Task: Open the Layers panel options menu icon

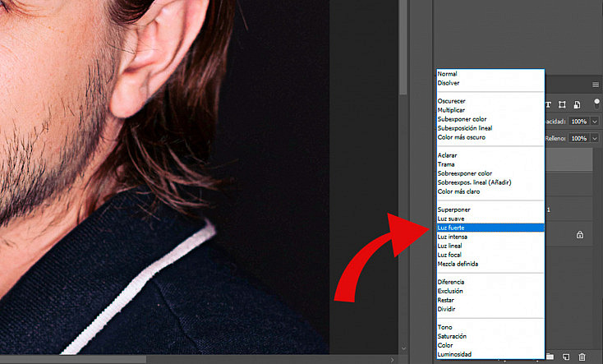Action: click(596, 85)
